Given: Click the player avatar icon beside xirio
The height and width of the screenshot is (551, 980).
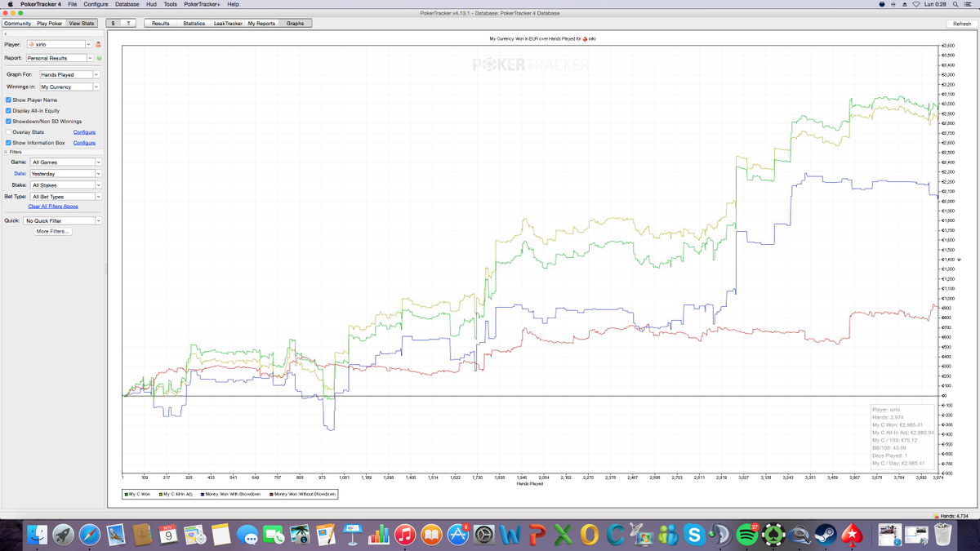Looking at the screenshot, I should point(98,45).
